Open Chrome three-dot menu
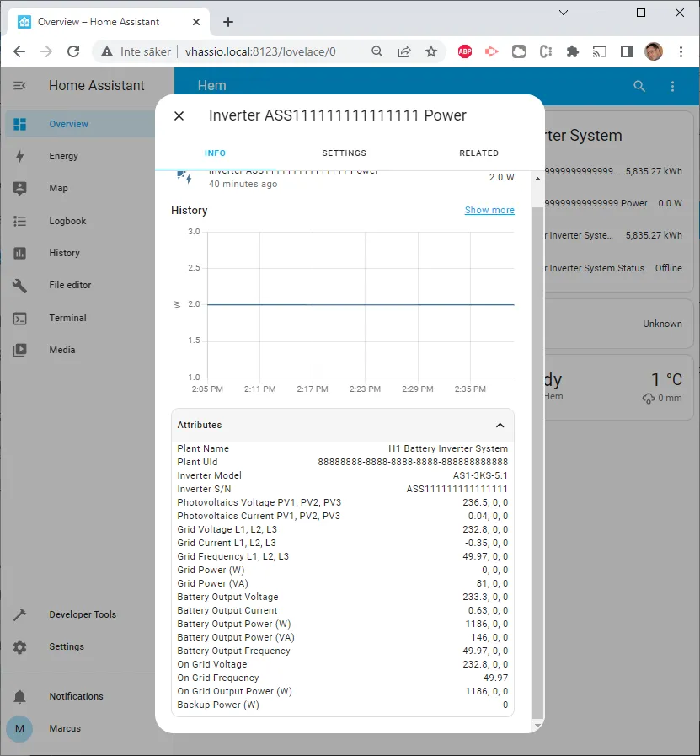This screenshot has height=756, width=700. 681,51
